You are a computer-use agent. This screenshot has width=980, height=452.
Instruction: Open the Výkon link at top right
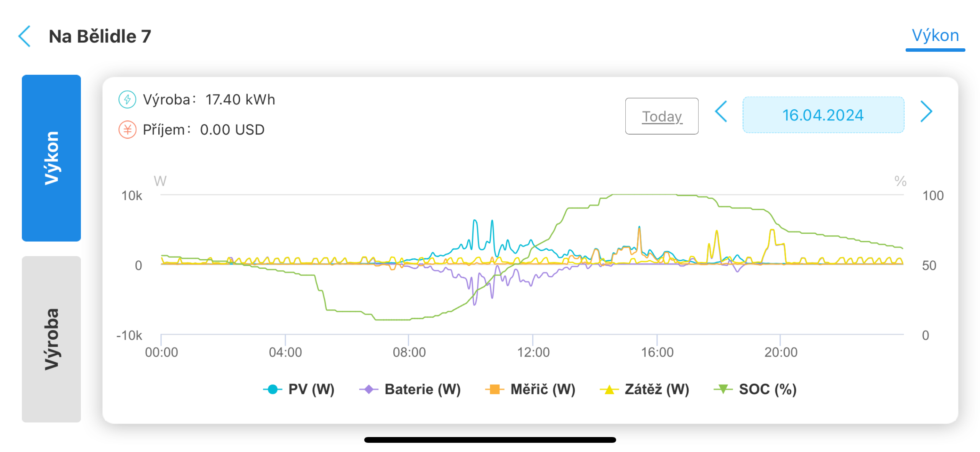pos(935,36)
